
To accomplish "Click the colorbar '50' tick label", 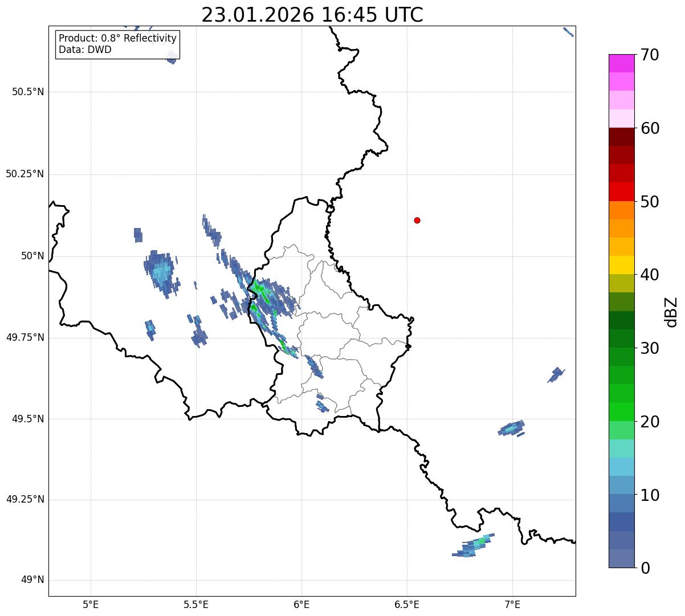I will [650, 202].
